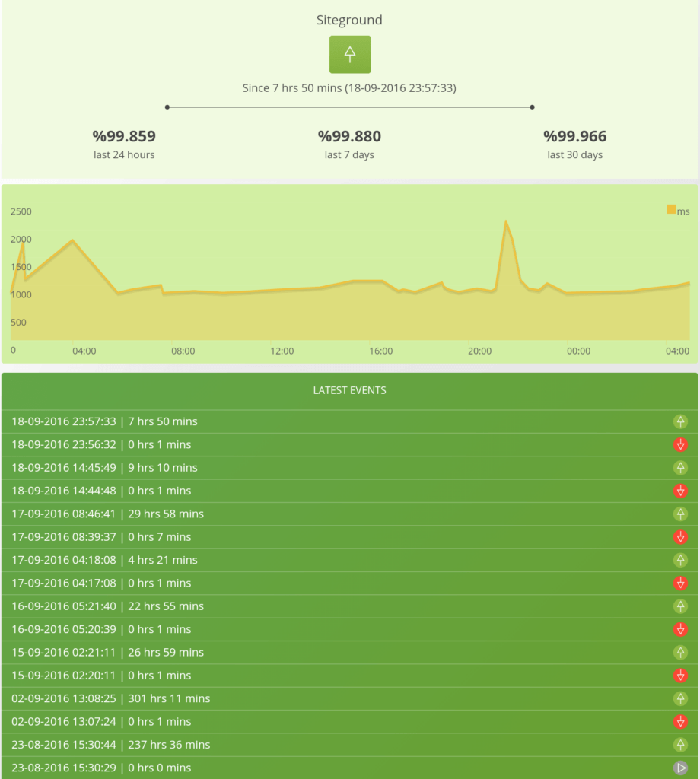Viewport: 700px width, 779px height.
Task: Click the 2500 label on the chart's vertical axis
Action: point(21,211)
